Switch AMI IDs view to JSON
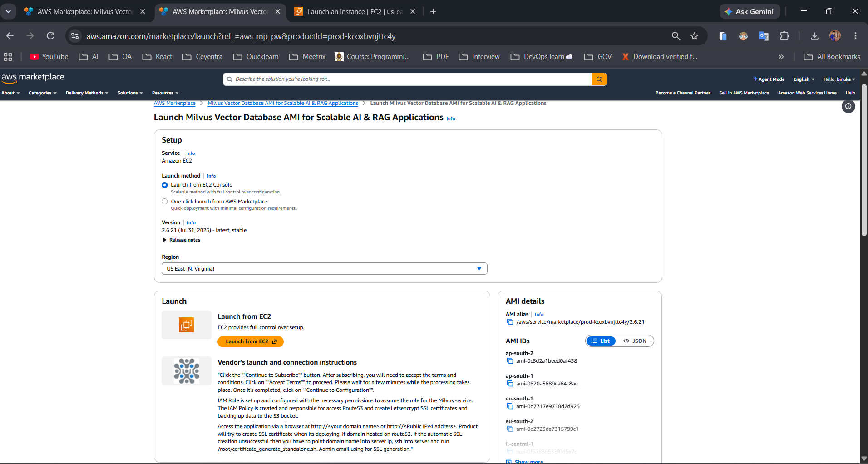 [635, 341]
